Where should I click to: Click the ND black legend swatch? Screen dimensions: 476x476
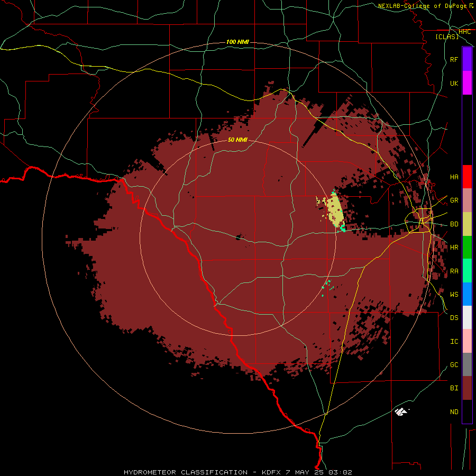[x=467, y=411]
